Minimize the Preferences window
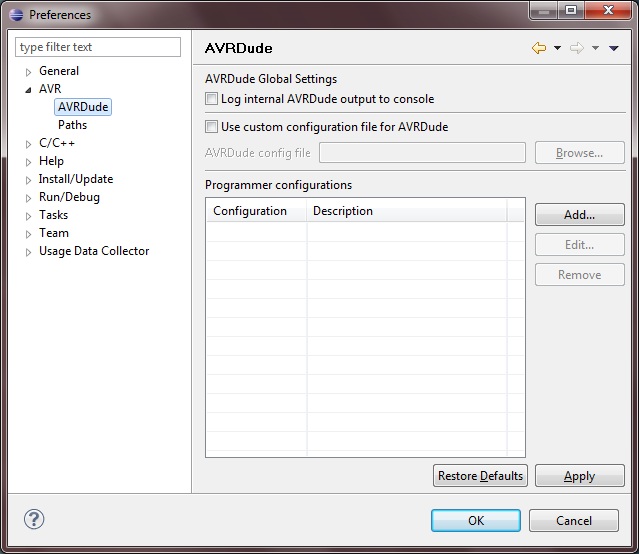639x554 pixels. click(x=544, y=10)
